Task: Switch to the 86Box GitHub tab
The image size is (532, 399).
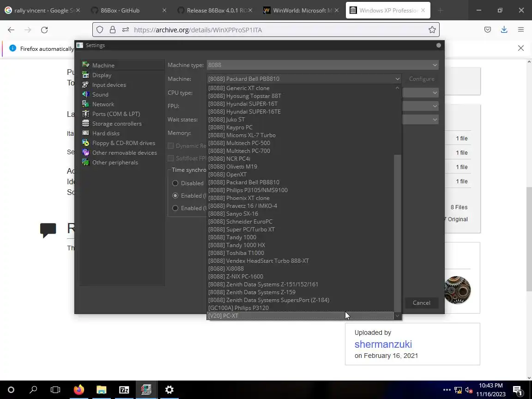Action: 126,11
